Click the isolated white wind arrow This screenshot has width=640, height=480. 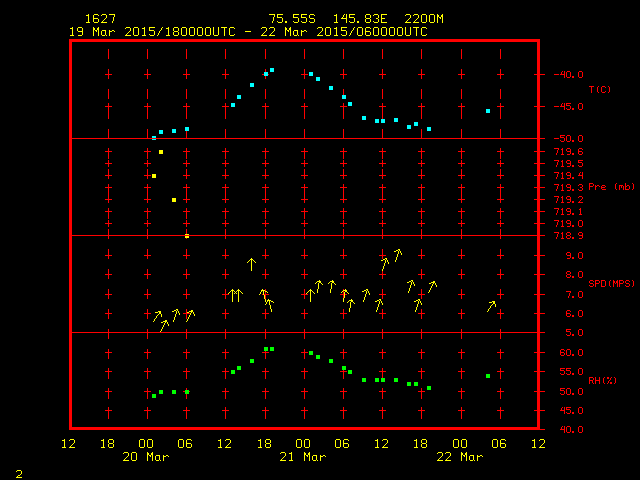[x=251, y=264]
